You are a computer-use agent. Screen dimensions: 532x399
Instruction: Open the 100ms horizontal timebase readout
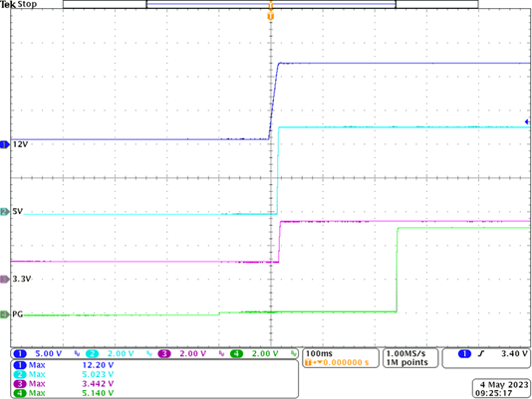[341, 358]
